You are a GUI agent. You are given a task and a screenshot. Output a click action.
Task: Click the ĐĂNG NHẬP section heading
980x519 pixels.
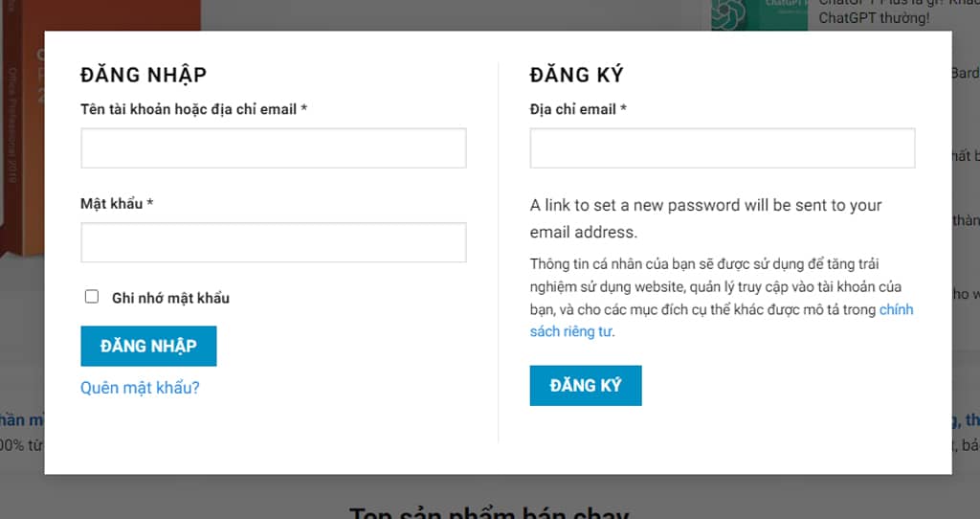click(144, 75)
